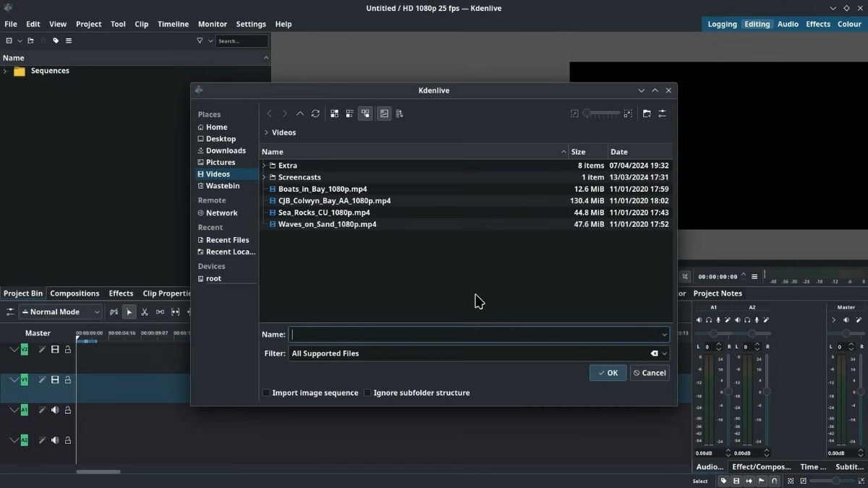The width and height of the screenshot is (868, 488).
Task: Open the Project menu
Action: point(89,24)
